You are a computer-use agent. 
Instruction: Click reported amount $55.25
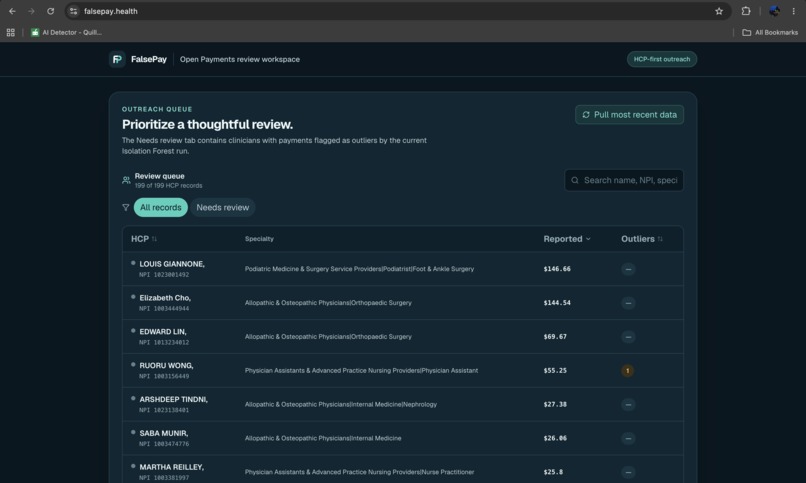click(555, 370)
